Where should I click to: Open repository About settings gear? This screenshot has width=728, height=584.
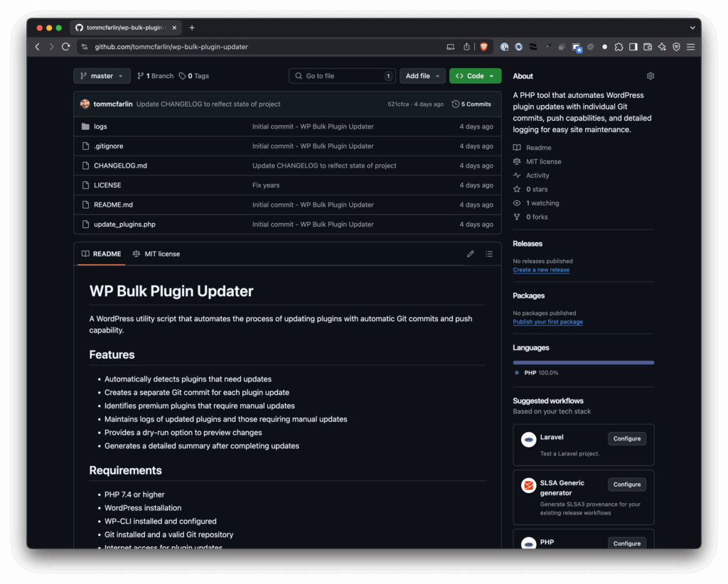coord(650,76)
